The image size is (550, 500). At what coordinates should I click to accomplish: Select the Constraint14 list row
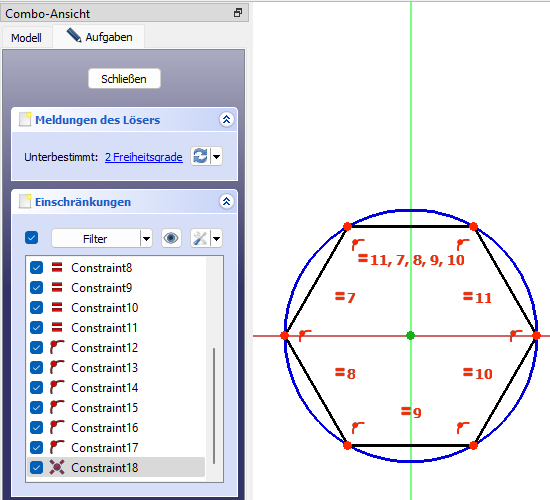coord(116,388)
